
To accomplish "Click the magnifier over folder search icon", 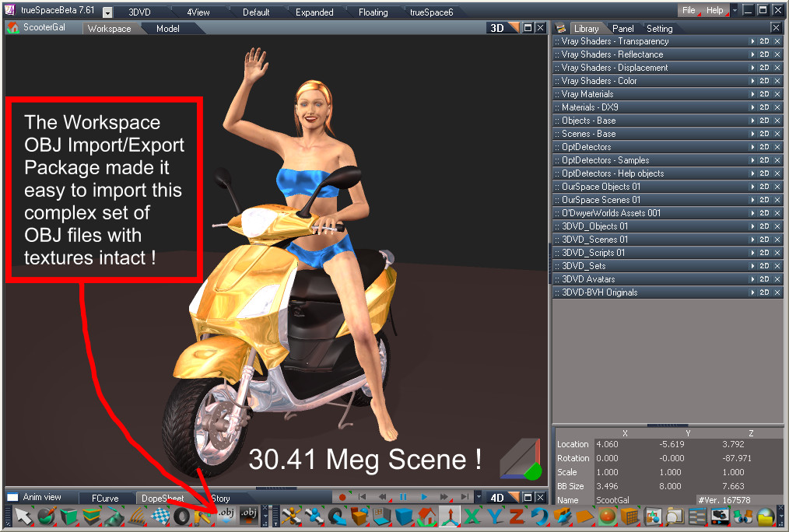I will tap(675, 516).
